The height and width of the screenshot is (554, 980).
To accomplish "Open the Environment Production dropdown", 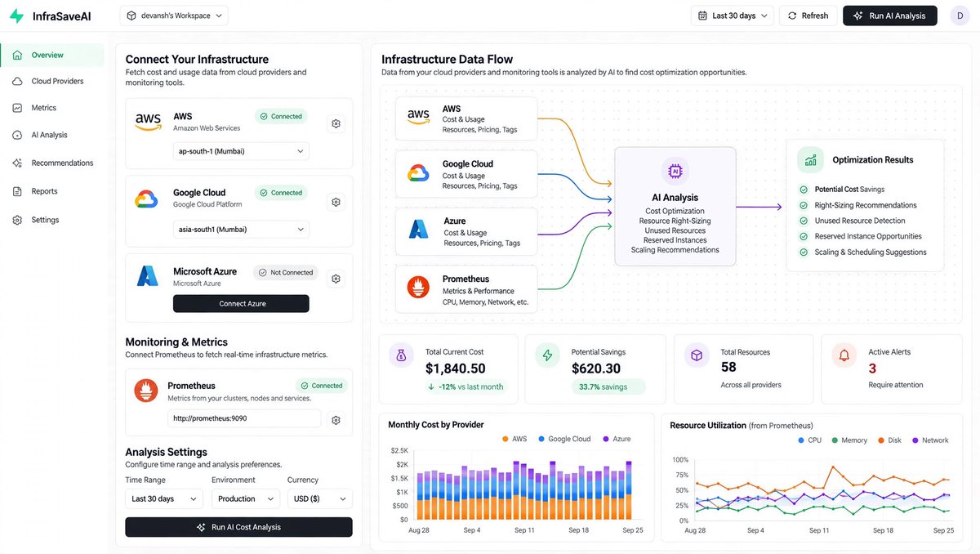I will coord(245,498).
